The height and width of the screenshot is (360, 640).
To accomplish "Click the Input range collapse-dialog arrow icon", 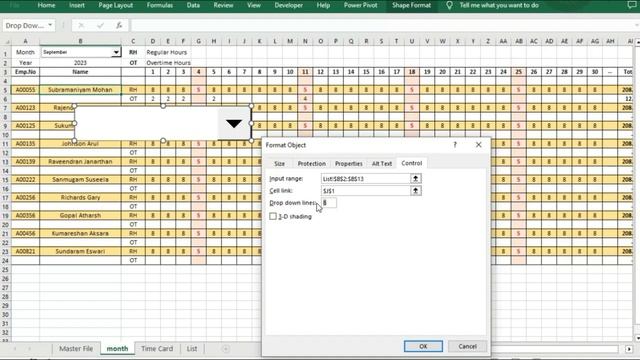I will (416, 179).
